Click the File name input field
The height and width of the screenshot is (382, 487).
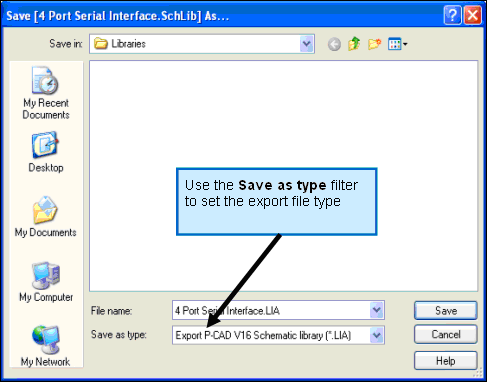[278, 310]
